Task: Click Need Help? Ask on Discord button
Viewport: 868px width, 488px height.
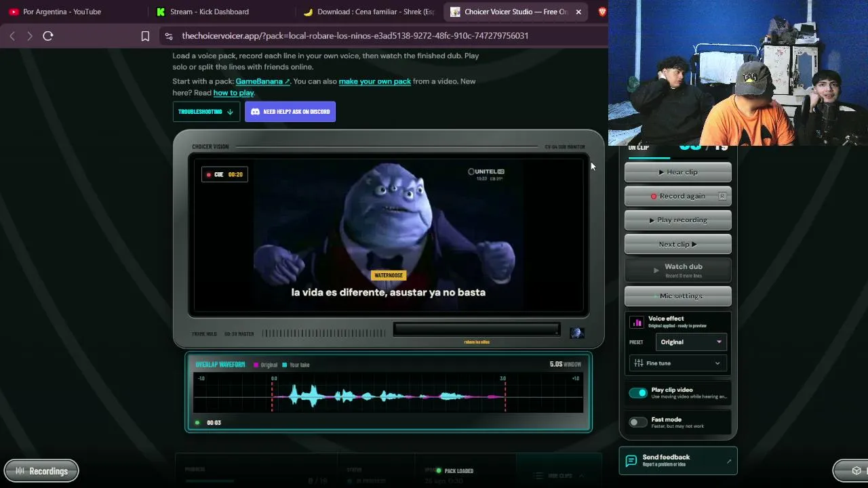Action: pos(290,112)
